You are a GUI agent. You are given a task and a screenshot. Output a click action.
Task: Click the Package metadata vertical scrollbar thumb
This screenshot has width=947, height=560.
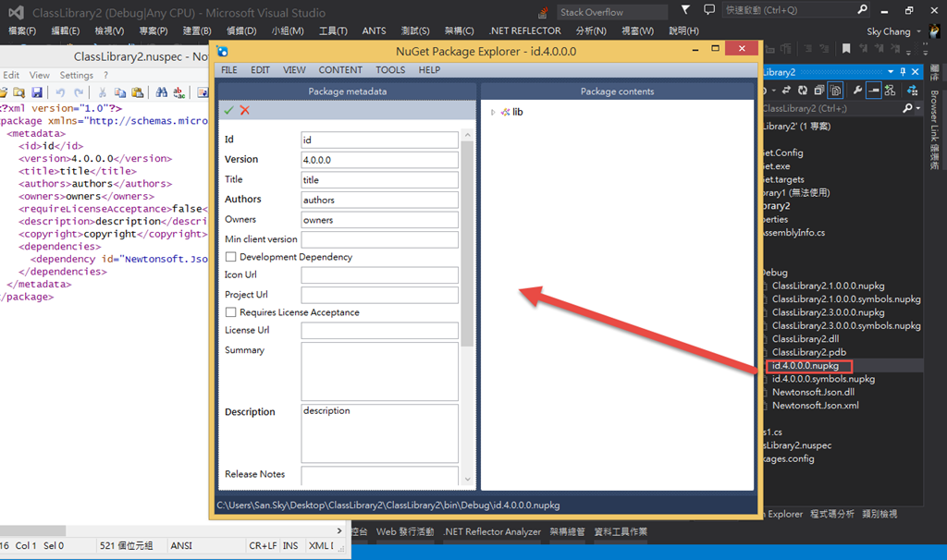click(467, 243)
